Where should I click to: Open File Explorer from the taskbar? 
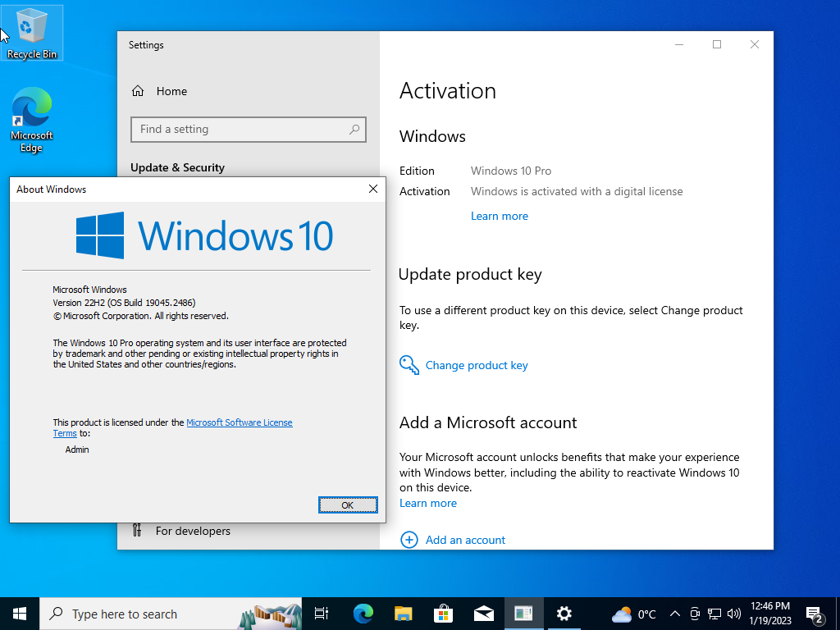(403, 614)
